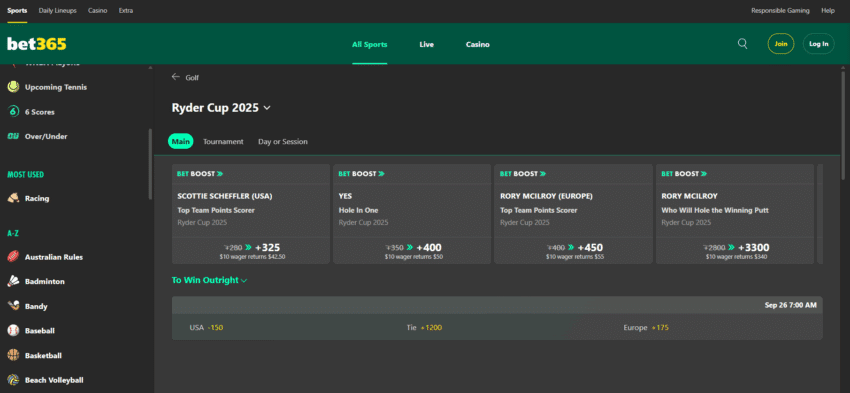Open Daily Lineups in top bar
This screenshot has height=393, width=850.
(x=57, y=10)
